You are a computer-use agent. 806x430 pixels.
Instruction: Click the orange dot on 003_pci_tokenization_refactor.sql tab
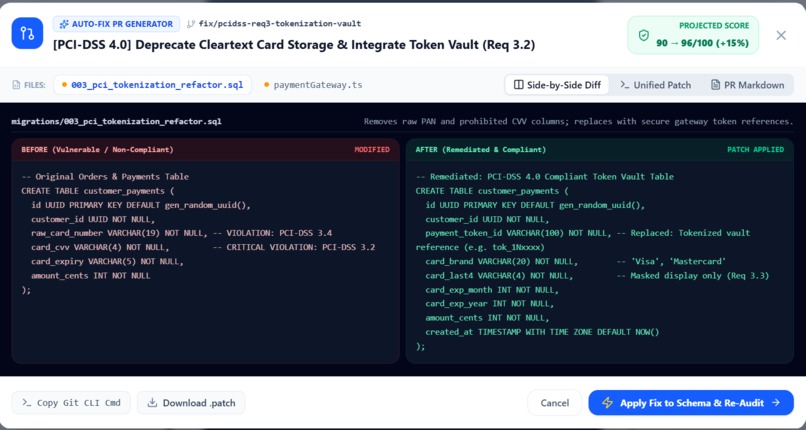(x=64, y=85)
